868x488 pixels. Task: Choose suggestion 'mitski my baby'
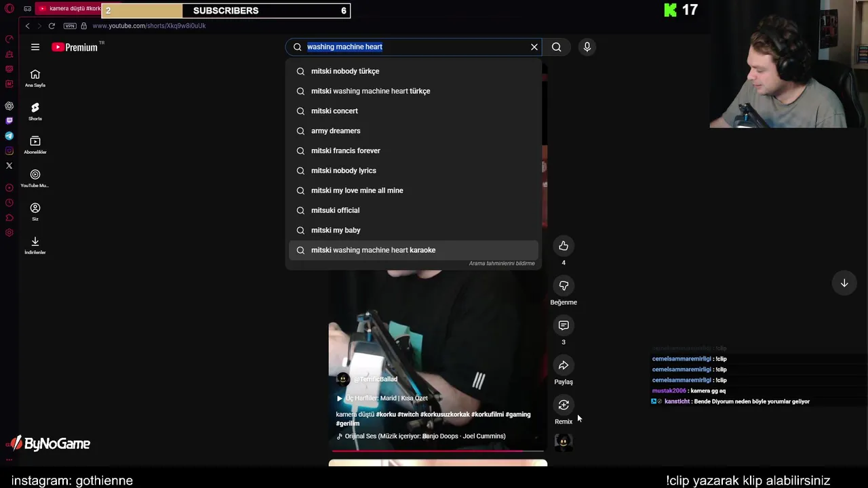[414, 230]
